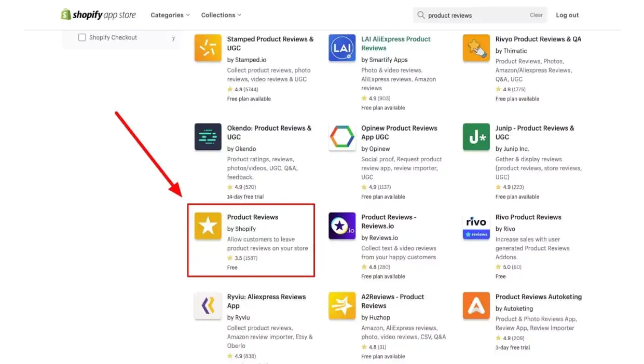Image resolution: width=644 pixels, height=364 pixels.
Task: Open the Ryviu app icon
Action: pos(208,306)
